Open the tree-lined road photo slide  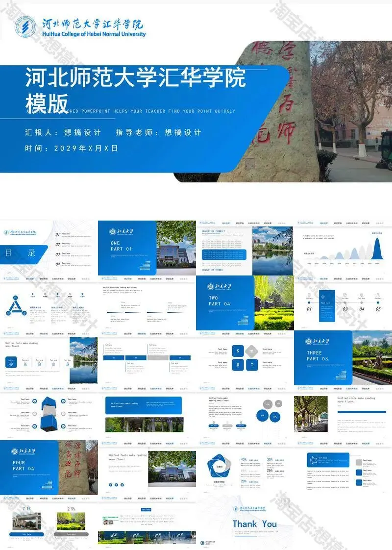(343, 413)
